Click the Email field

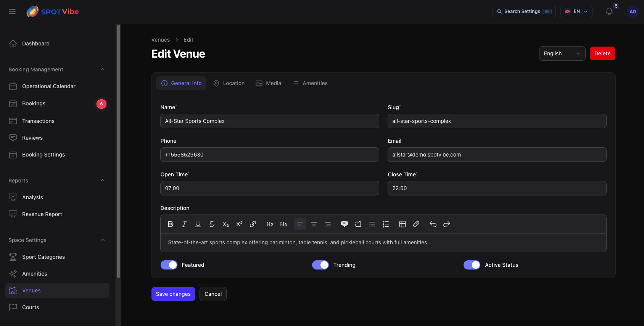pyautogui.click(x=497, y=155)
